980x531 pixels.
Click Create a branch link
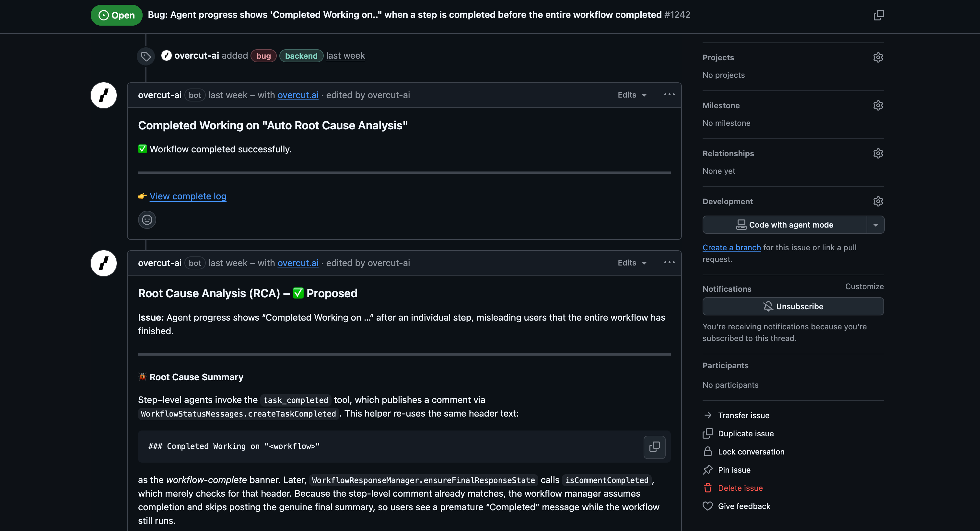tap(731, 247)
